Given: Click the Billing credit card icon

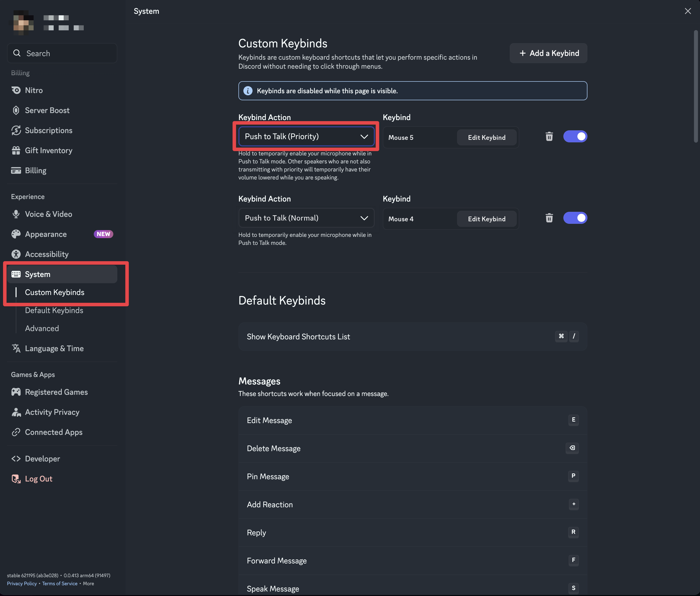Looking at the screenshot, I should (x=16, y=170).
